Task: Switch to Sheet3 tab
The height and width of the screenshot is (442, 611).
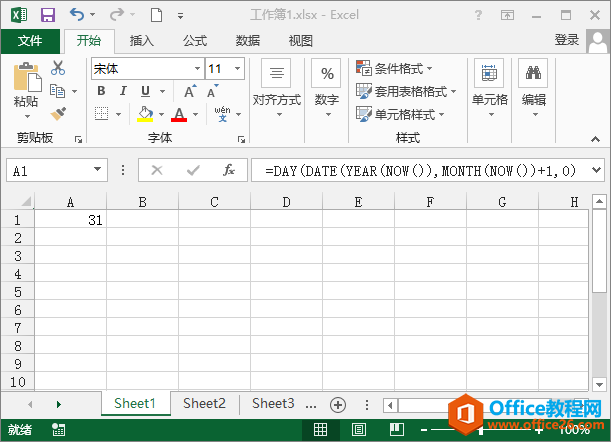Action: coord(273,403)
